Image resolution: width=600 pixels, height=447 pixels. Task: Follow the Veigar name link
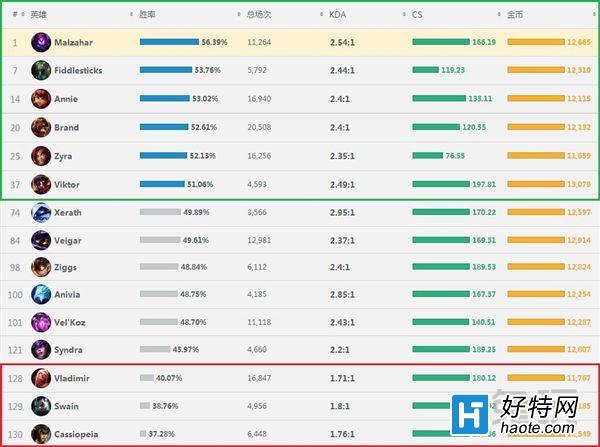pos(68,241)
